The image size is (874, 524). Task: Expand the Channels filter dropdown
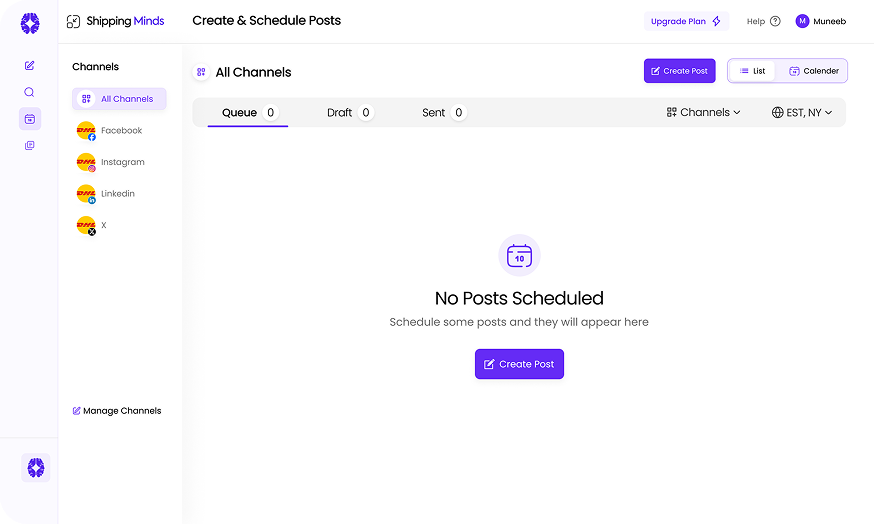(x=704, y=113)
